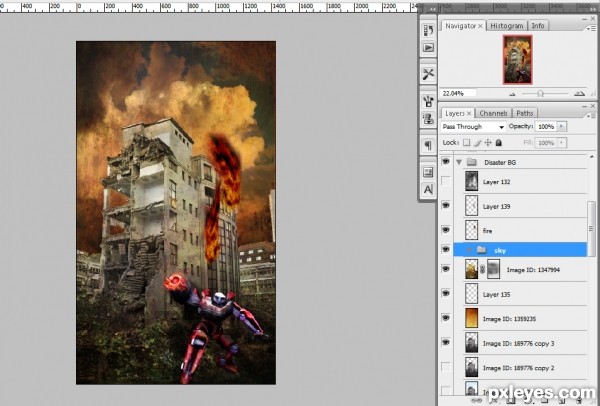Open the Clone Source panel icon
Viewport: 600px width, 406px height.
coord(428,119)
